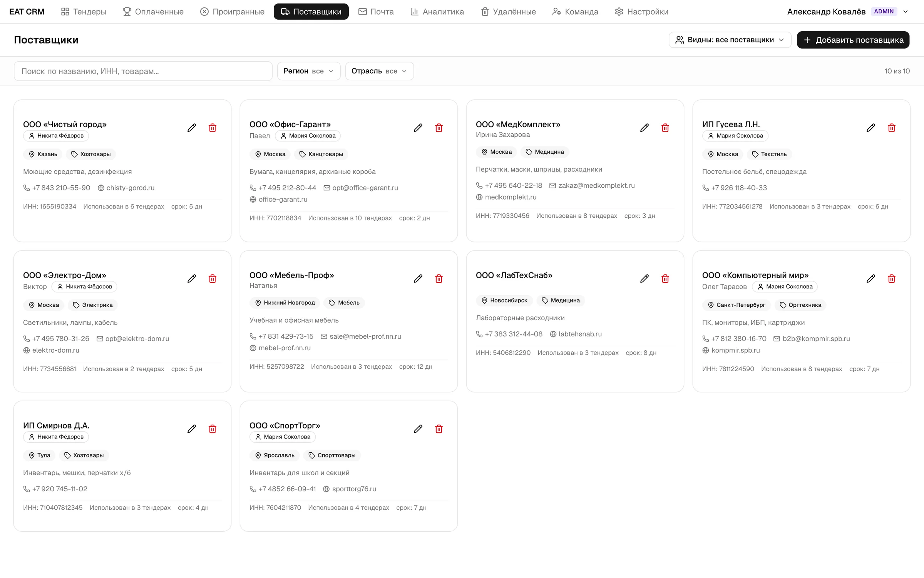Open website kompmir.spb.ru

731,350
